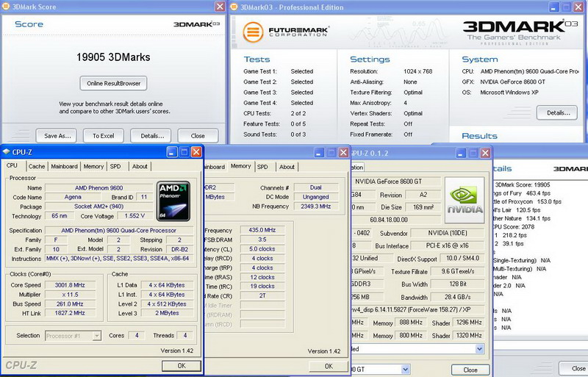Close the CPU-Z CPU window
Viewport: 588px width, 377px height.
[196, 152]
